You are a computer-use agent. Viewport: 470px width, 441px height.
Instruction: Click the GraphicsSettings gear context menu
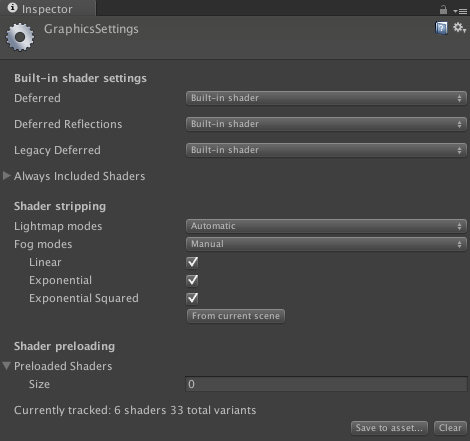(459, 28)
